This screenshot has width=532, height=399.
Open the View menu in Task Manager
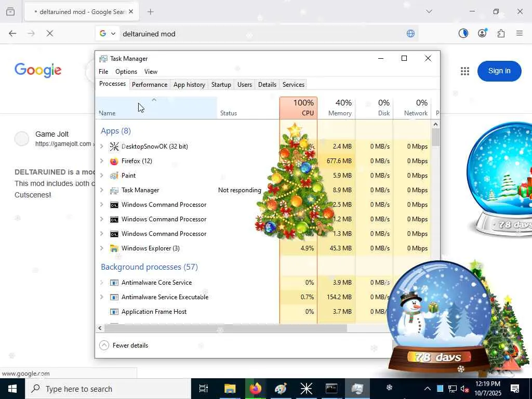(x=151, y=72)
